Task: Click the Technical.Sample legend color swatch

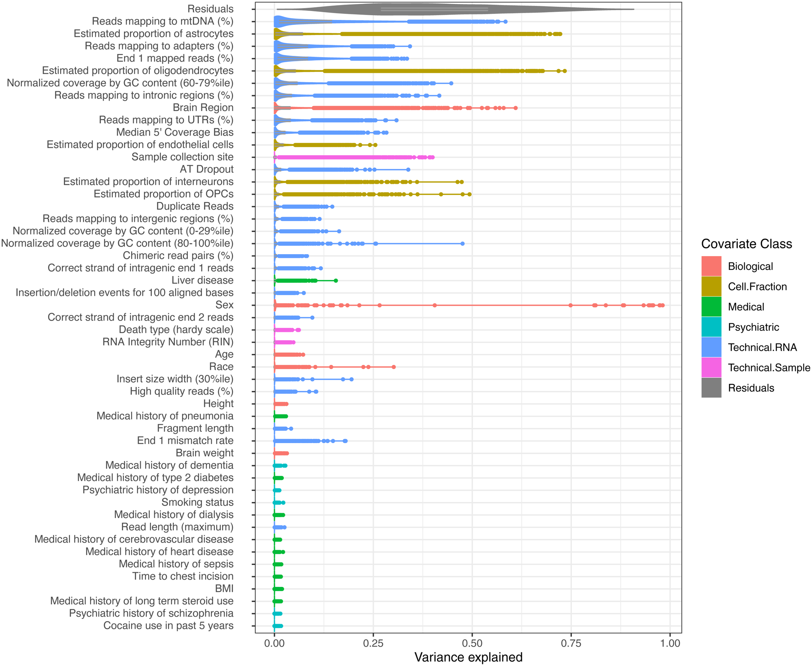Action: (x=711, y=367)
